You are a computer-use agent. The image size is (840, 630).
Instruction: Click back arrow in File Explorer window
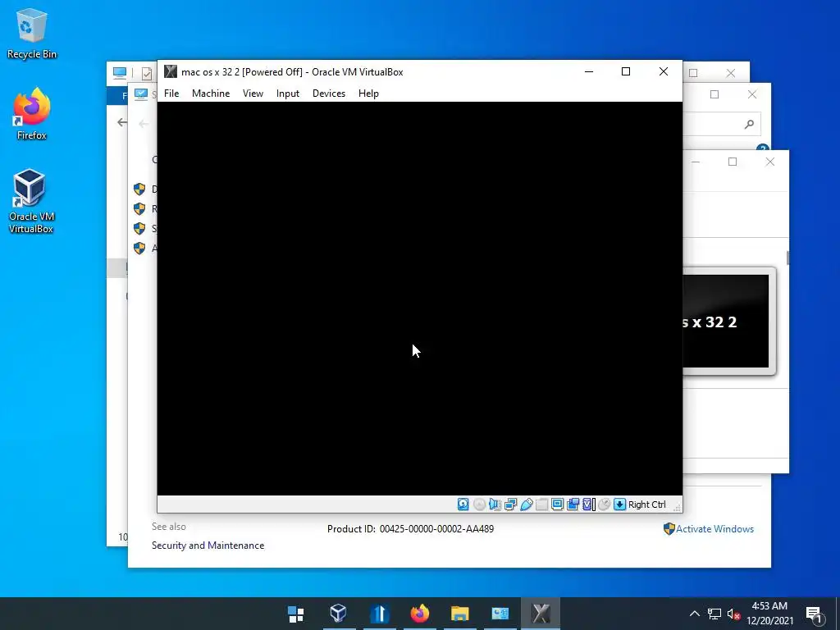(x=122, y=123)
